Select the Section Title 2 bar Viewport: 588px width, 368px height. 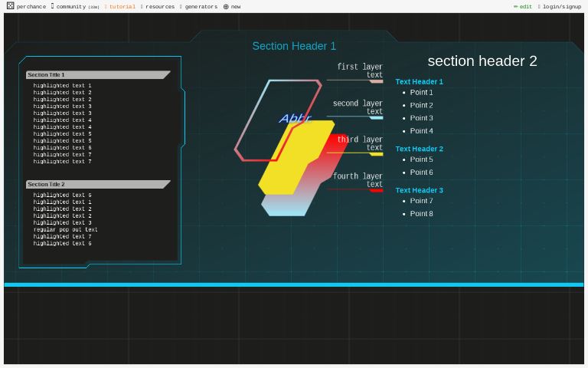click(x=97, y=185)
